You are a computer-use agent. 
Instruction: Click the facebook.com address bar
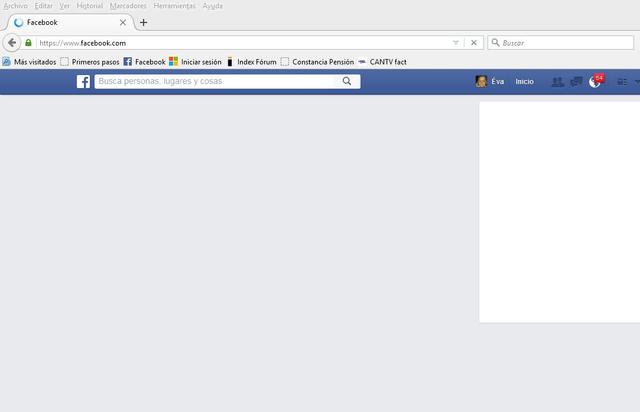tap(243, 43)
